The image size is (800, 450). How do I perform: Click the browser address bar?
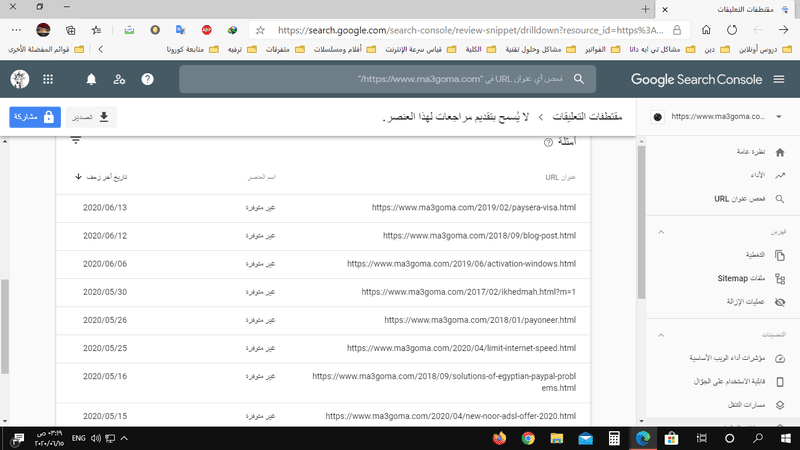pyautogui.click(x=469, y=30)
